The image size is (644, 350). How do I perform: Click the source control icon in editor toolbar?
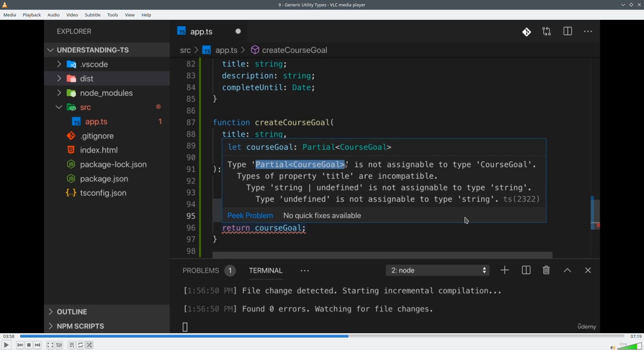(x=527, y=32)
